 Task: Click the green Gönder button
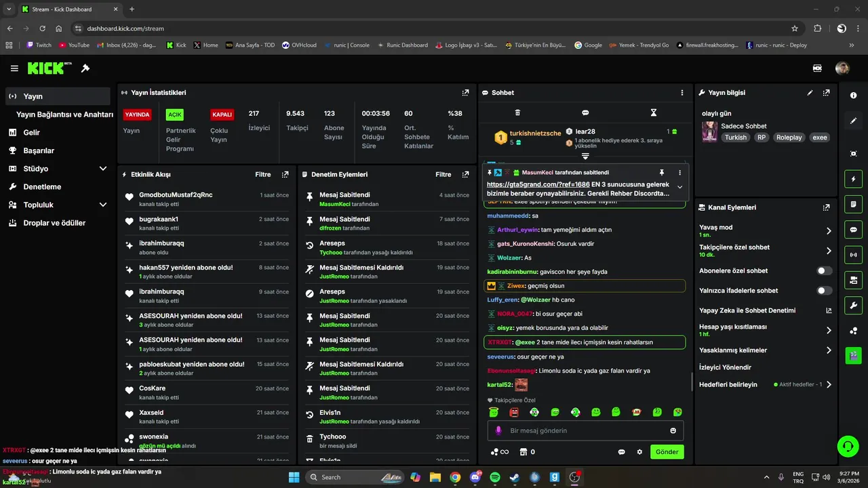tap(667, 451)
